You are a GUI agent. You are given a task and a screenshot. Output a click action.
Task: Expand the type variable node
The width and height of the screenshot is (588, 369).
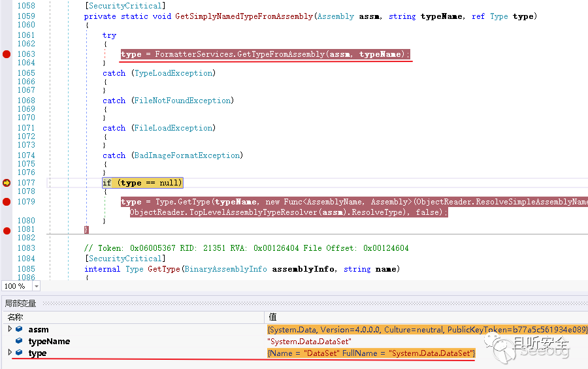9,353
